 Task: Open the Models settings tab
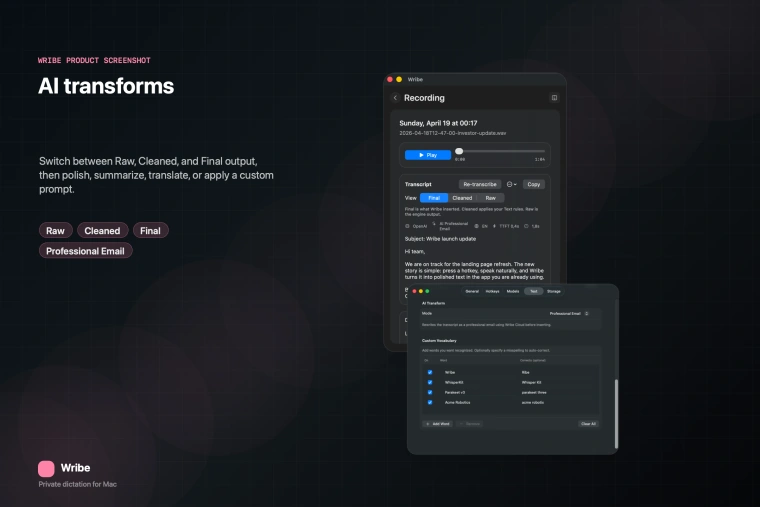[x=513, y=291]
